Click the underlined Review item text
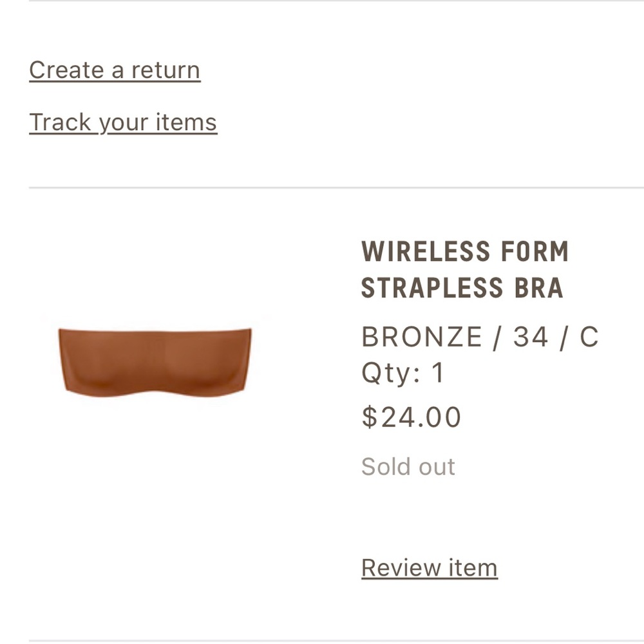This screenshot has height=644, width=644. [x=430, y=567]
